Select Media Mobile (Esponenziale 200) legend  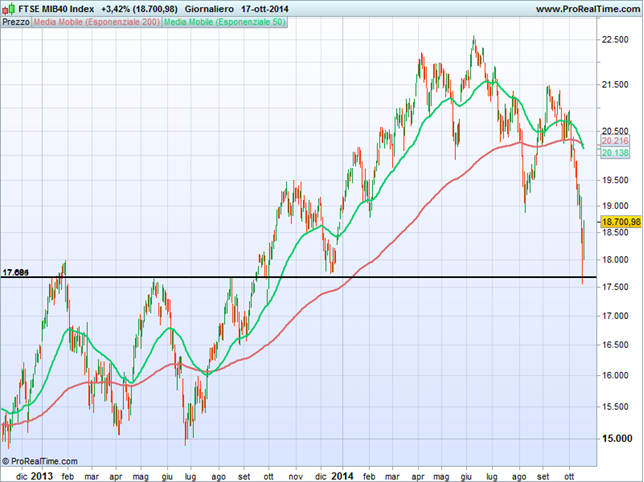[x=95, y=21]
